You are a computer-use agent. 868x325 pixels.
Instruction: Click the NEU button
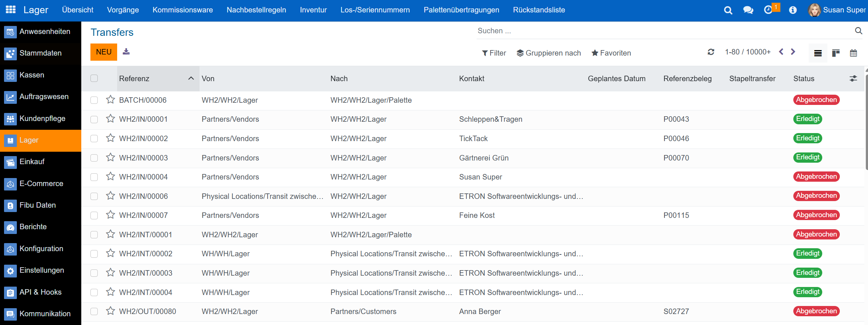[x=104, y=52]
